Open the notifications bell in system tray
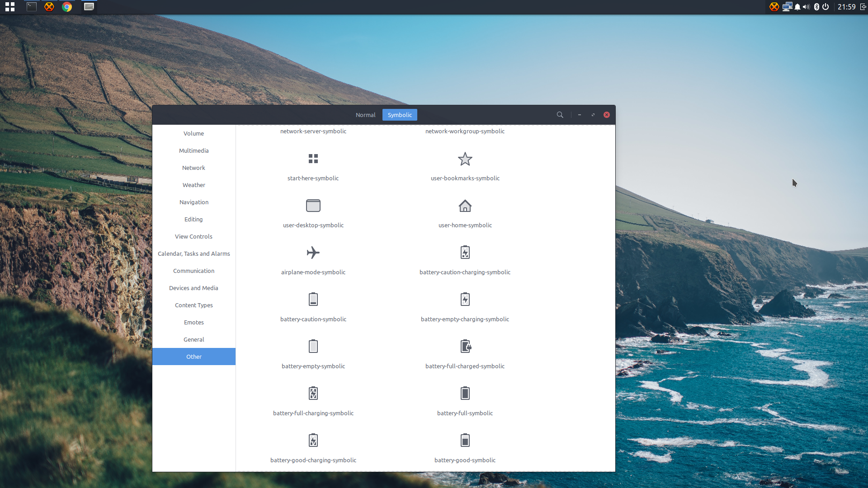This screenshot has width=868, height=488. click(x=797, y=7)
